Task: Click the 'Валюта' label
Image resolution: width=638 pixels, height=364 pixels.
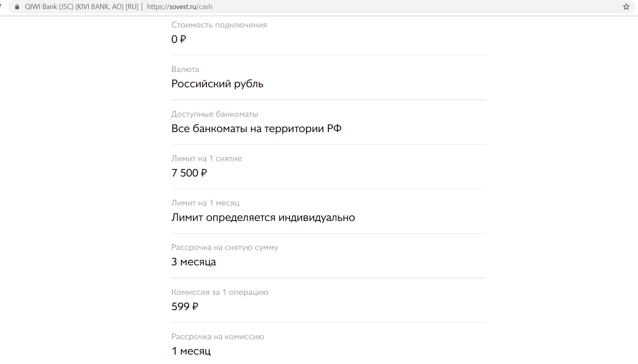Action: [x=185, y=69]
